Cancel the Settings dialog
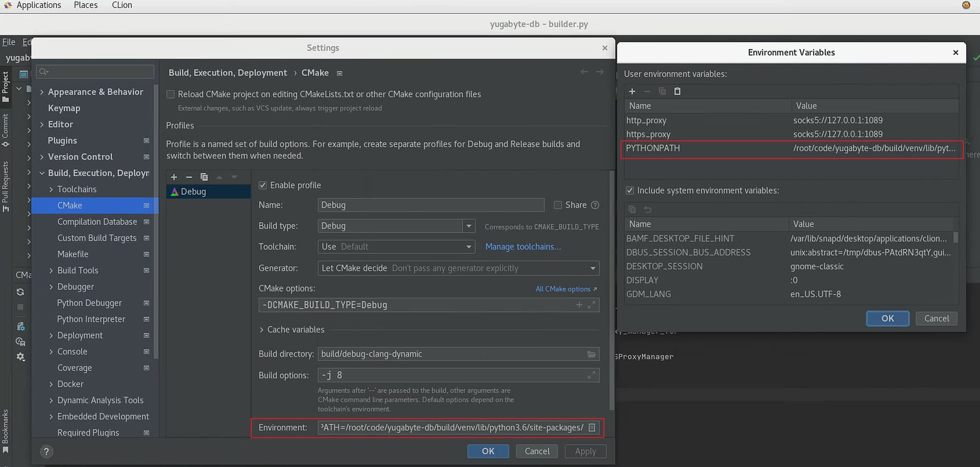 [x=537, y=452]
